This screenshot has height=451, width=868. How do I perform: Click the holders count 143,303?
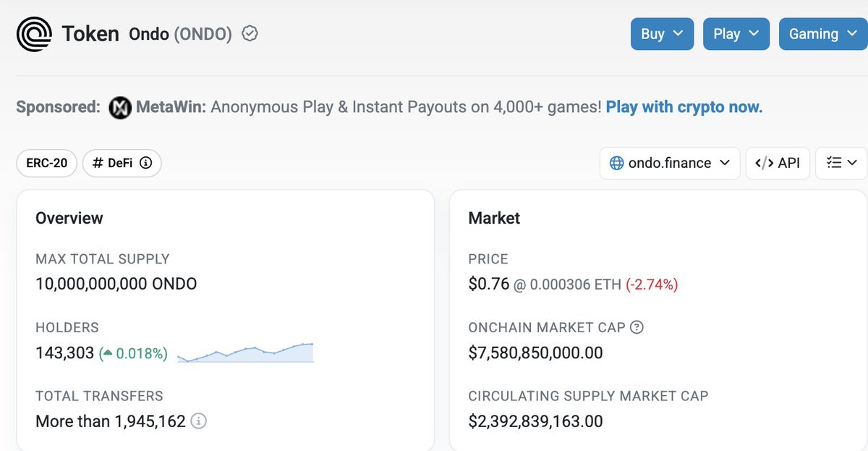pos(64,353)
